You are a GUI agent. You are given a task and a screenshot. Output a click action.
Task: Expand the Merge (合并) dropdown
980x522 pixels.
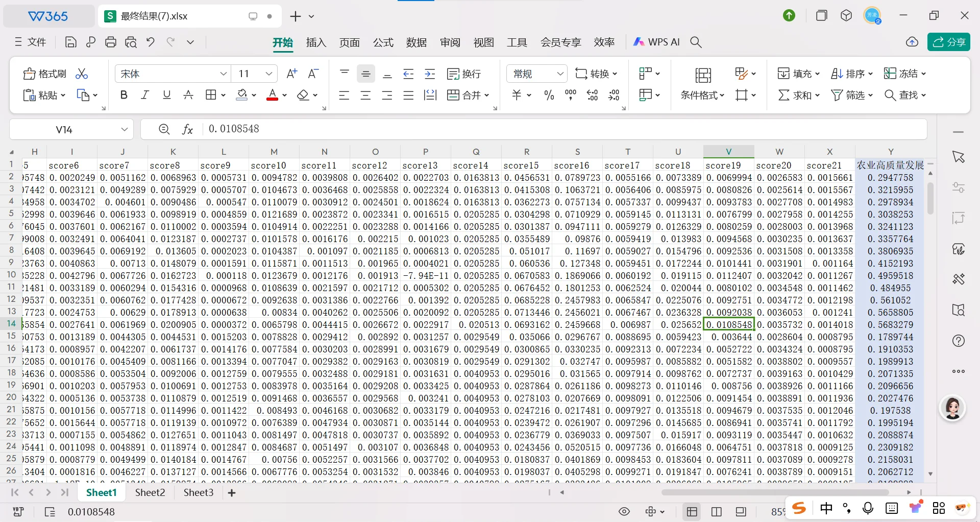[486, 95]
